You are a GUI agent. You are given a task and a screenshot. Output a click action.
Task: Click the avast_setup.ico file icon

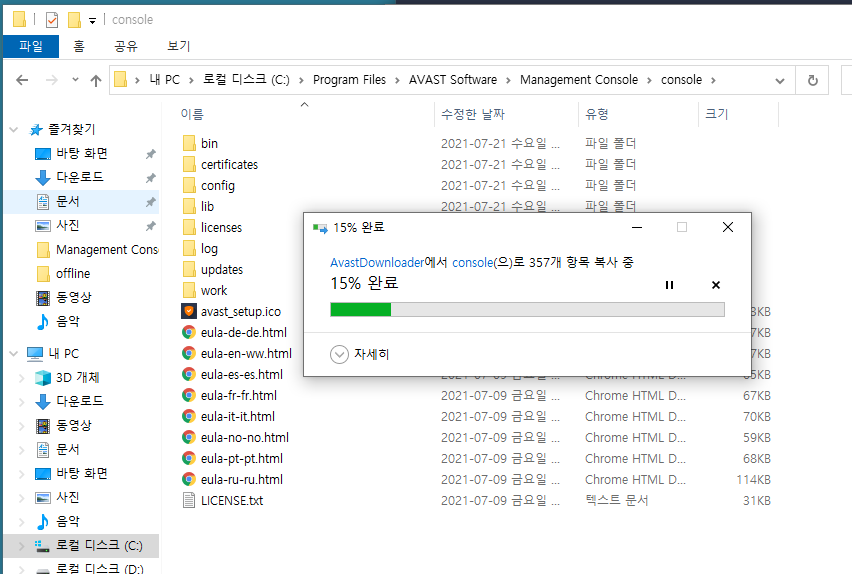point(189,311)
